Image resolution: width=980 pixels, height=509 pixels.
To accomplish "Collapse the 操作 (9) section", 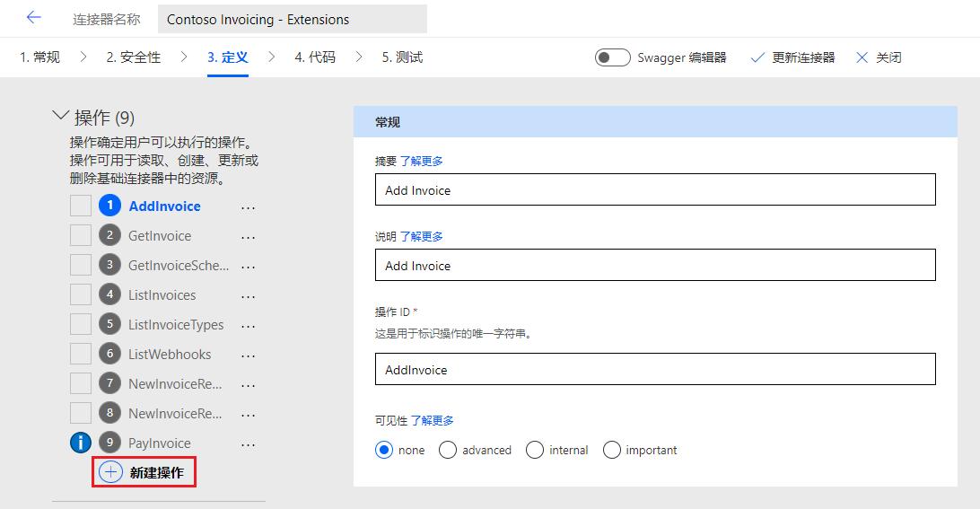I will 61,116.
